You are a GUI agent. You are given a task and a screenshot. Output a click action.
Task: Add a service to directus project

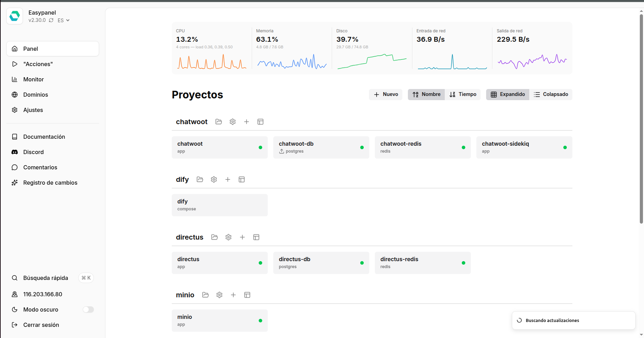tap(242, 237)
